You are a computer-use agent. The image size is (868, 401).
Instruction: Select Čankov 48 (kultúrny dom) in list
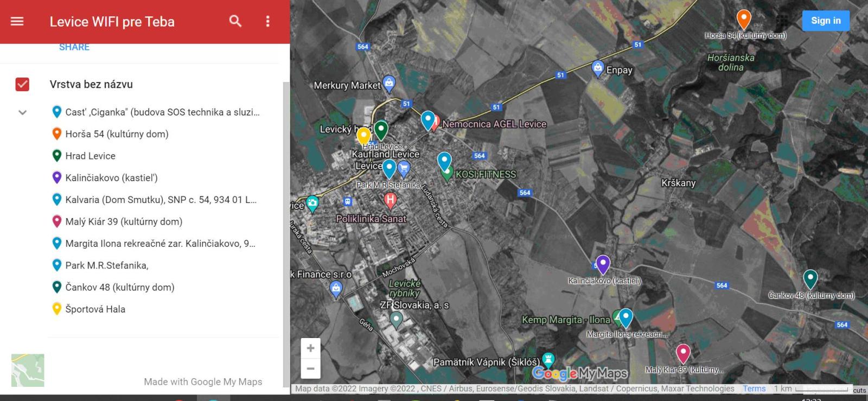click(113, 287)
